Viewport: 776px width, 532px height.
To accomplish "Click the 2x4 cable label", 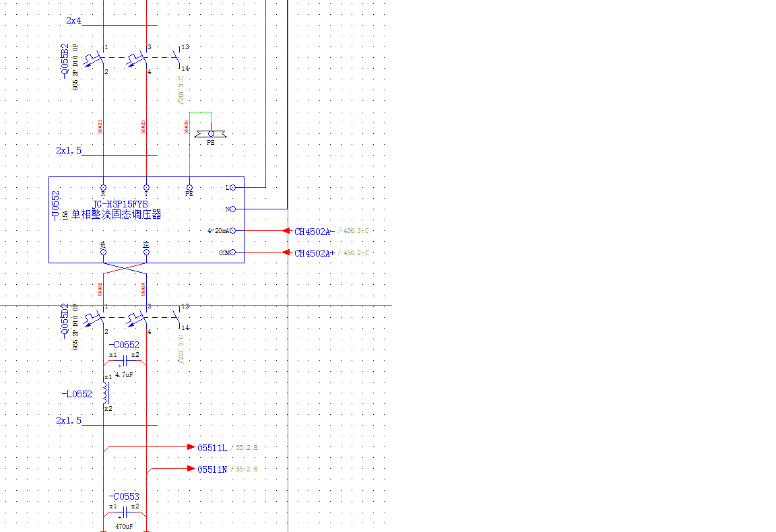I will 73,21.
